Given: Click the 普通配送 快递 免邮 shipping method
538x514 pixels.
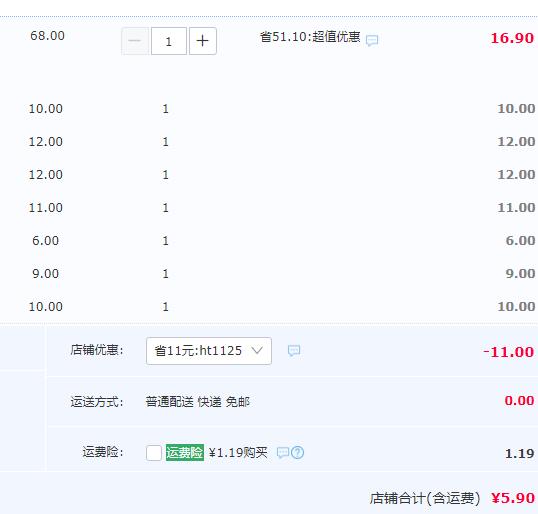Looking at the screenshot, I should (198, 401).
